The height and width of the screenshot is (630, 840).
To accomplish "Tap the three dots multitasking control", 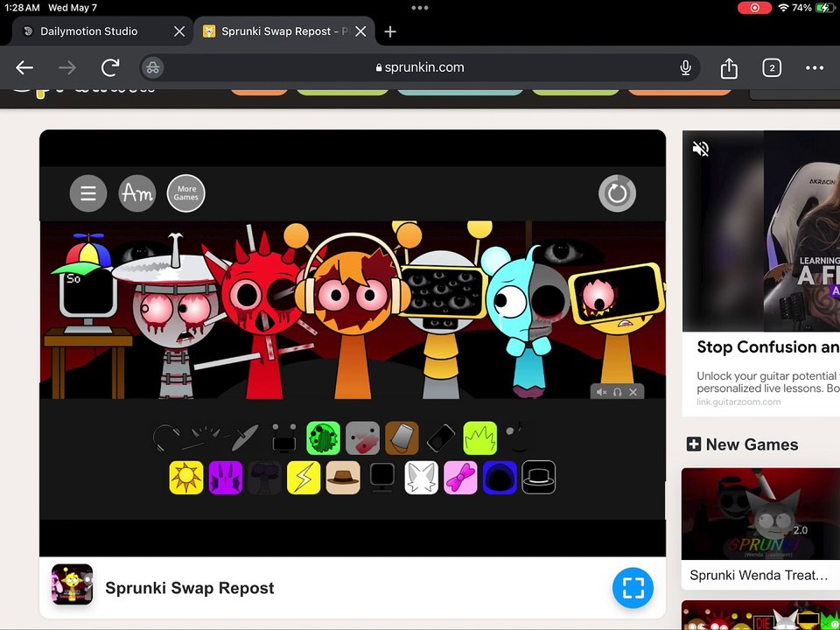I will tap(419, 8).
